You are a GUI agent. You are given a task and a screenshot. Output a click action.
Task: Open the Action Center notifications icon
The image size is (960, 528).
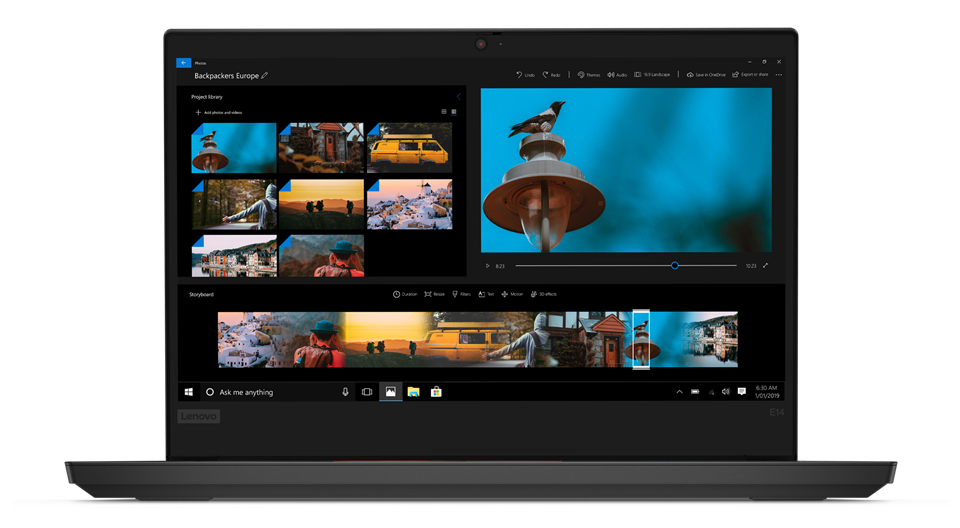pos(741,392)
